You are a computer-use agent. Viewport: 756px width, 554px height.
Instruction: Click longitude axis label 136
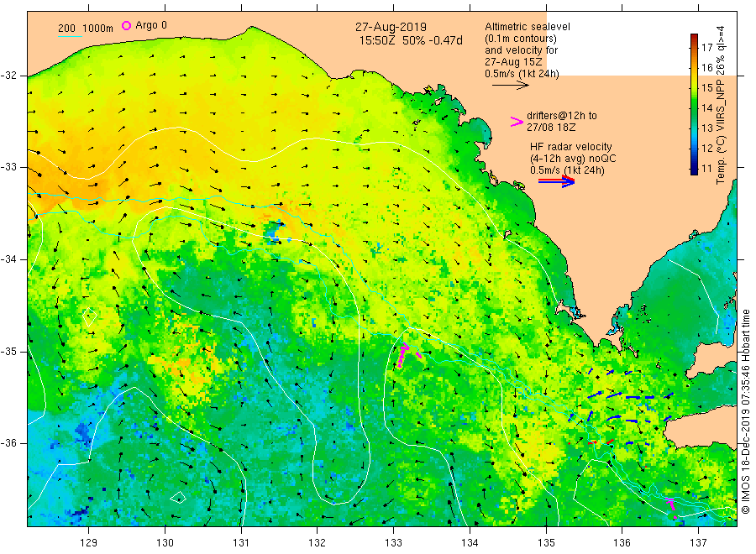click(622, 543)
